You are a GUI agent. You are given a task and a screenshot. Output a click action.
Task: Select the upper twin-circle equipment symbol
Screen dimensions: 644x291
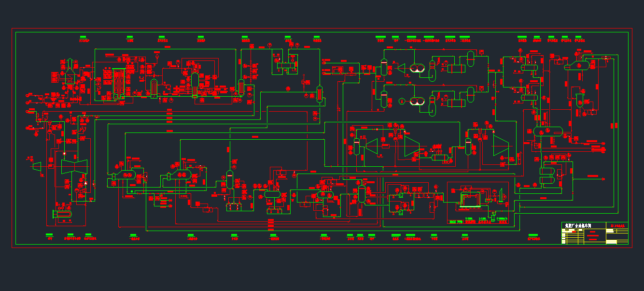pyautogui.click(x=418, y=69)
